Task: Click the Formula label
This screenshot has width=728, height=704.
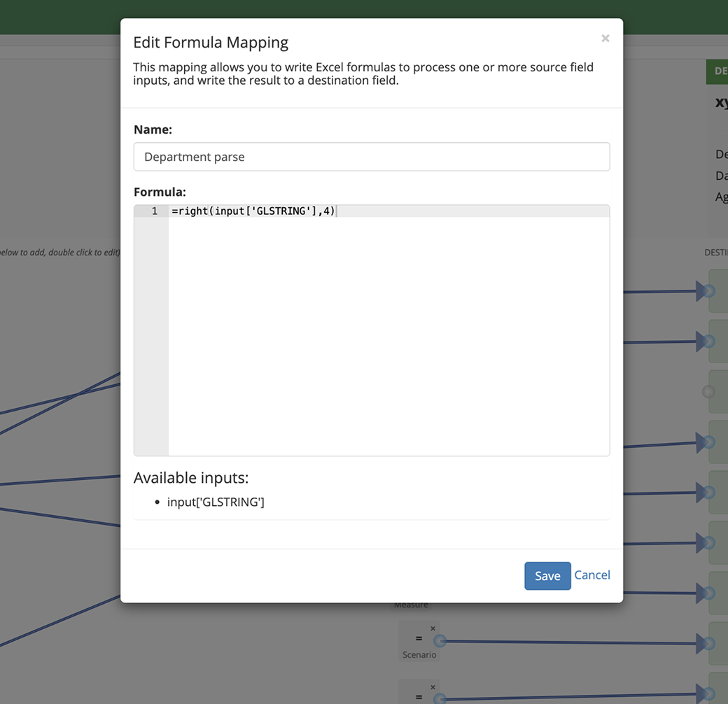Action: tap(160, 192)
